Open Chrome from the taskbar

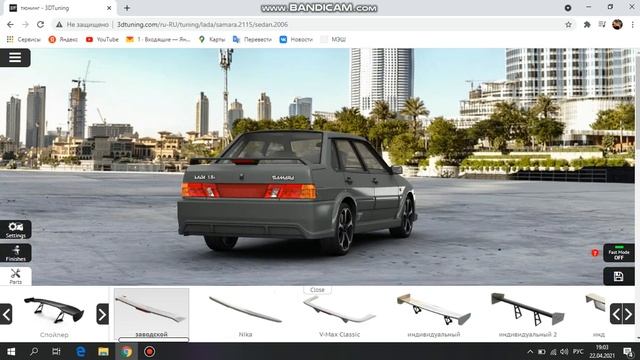(x=126, y=351)
